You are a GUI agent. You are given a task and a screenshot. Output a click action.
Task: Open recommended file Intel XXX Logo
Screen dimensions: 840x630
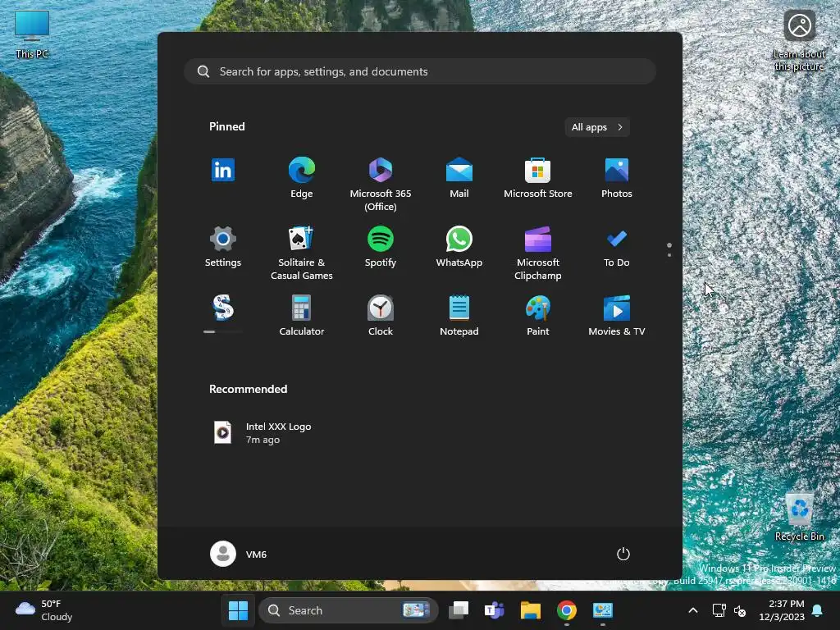pos(262,433)
